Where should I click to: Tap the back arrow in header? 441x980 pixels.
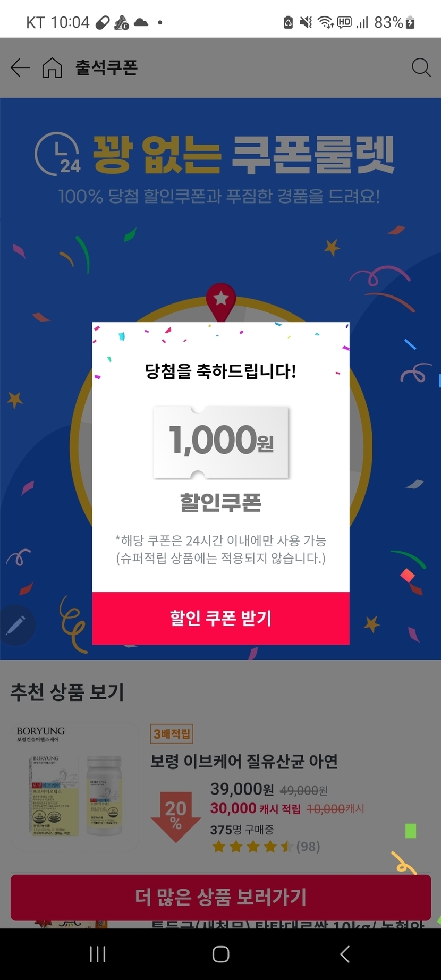[20, 68]
